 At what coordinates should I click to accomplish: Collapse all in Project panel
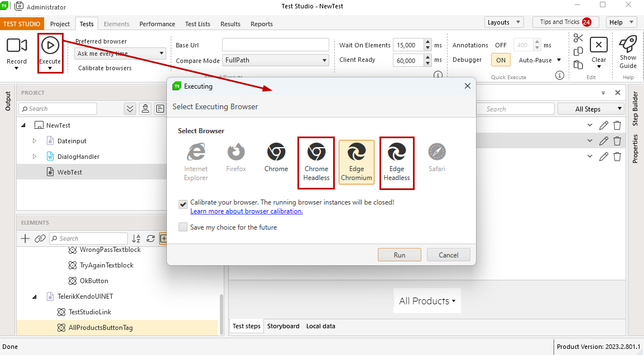130,109
